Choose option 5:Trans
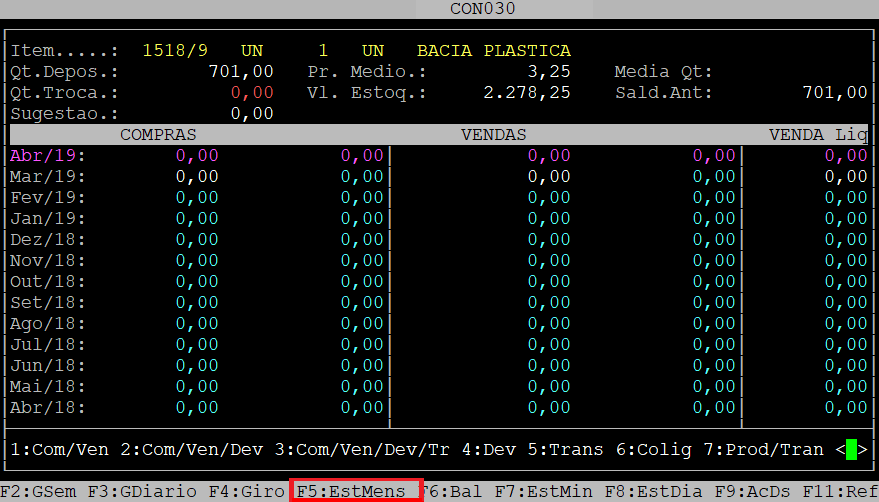Viewport: 879px width, 502px height. [565, 450]
